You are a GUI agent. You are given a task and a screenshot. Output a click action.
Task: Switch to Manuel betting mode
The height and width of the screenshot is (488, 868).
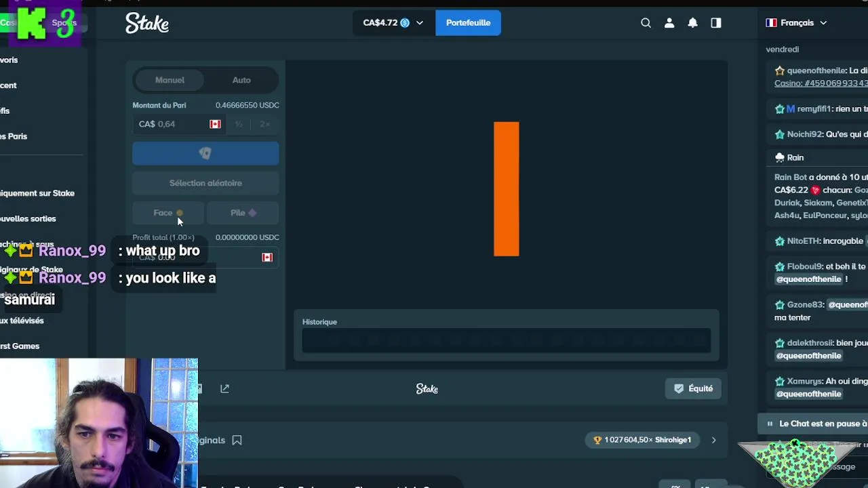coord(170,80)
